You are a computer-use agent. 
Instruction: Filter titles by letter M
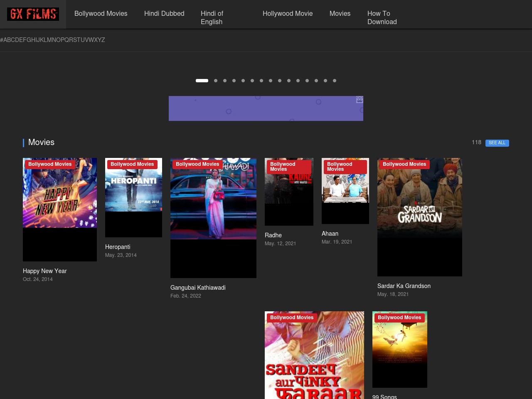[49, 40]
